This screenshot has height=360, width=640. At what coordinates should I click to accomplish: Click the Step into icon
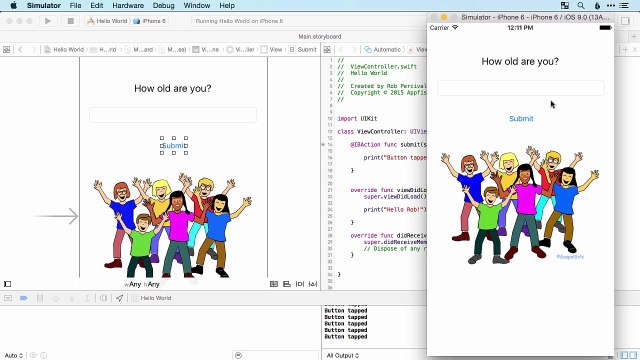click(x=72, y=298)
